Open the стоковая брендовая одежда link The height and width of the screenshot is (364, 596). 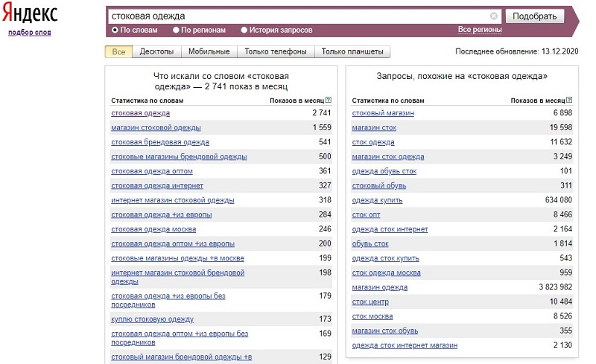pyautogui.click(x=160, y=142)
